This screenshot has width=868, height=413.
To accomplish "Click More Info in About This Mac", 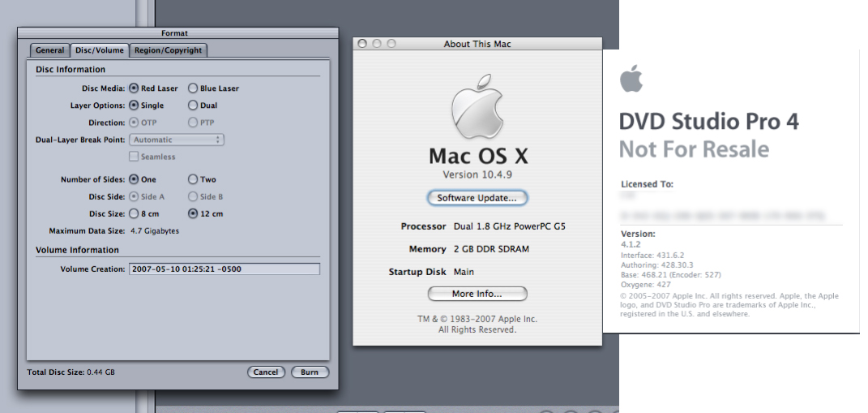I will tap(477, 294).
